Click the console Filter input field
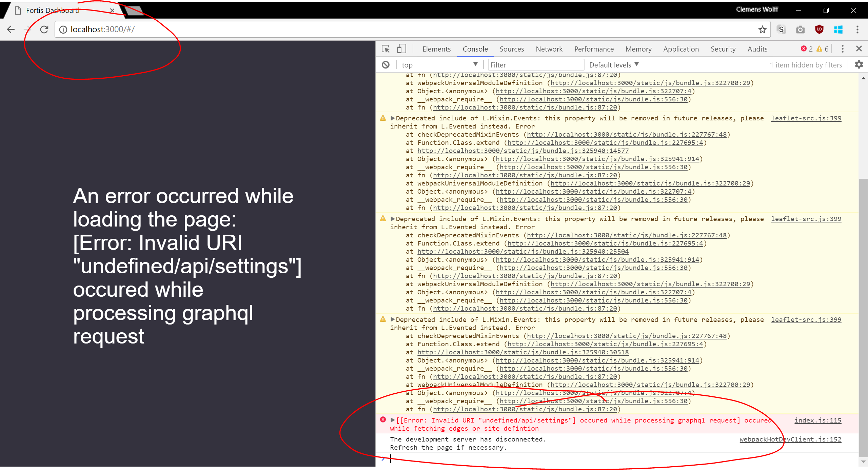Screen dimensions: 868x470 pos(536,65)
